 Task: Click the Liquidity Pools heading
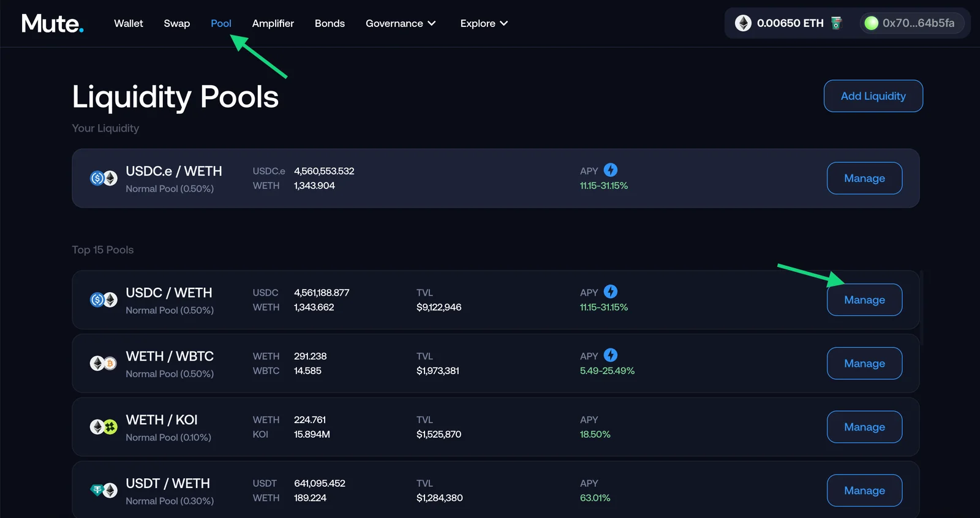[x=175, y=97]
